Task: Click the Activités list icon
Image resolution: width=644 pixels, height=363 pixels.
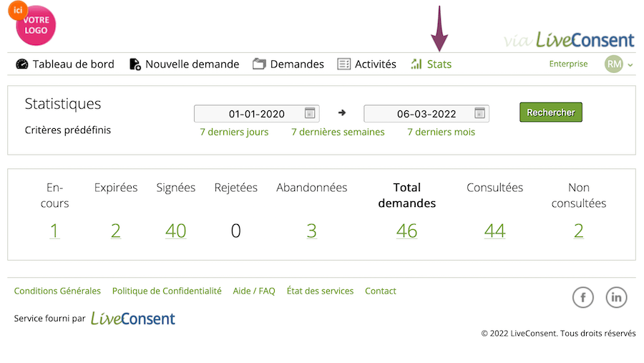Action: pos(343,64)
